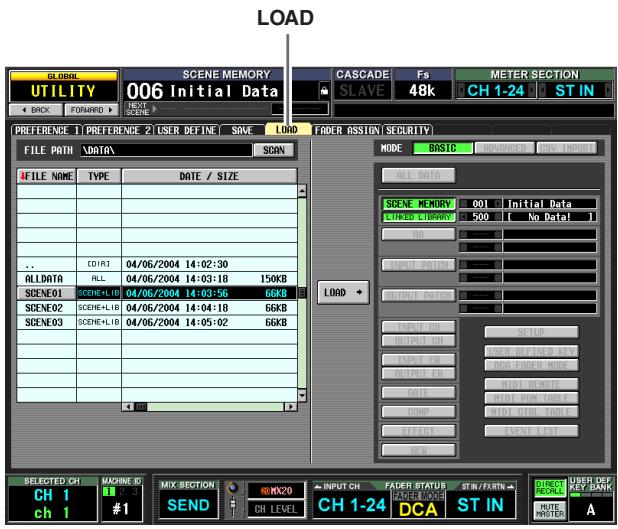Select the parent directory '..' row
618x529 pixels.
click(157, 264)
